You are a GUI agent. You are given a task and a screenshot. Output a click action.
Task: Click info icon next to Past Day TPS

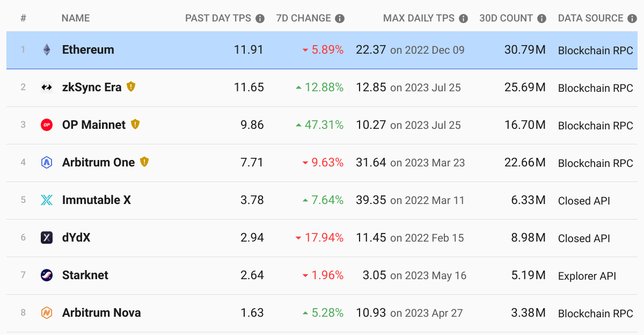[x=260, y=18]
